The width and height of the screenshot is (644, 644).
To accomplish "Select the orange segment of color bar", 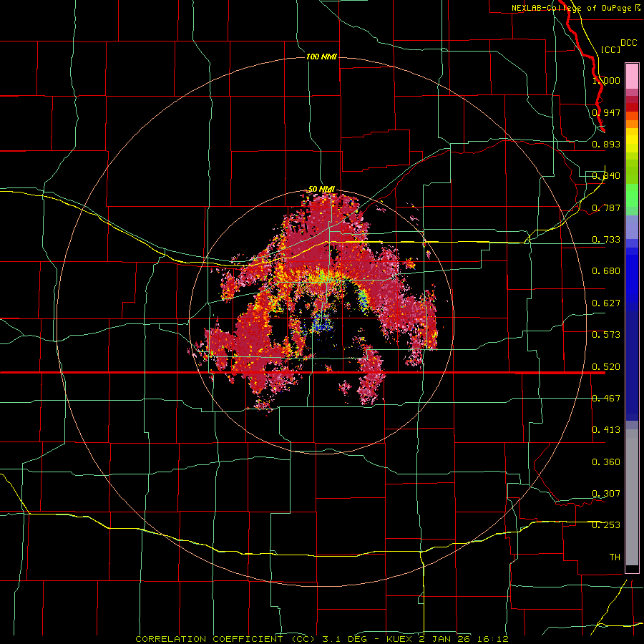I will [x=632, y=124].
